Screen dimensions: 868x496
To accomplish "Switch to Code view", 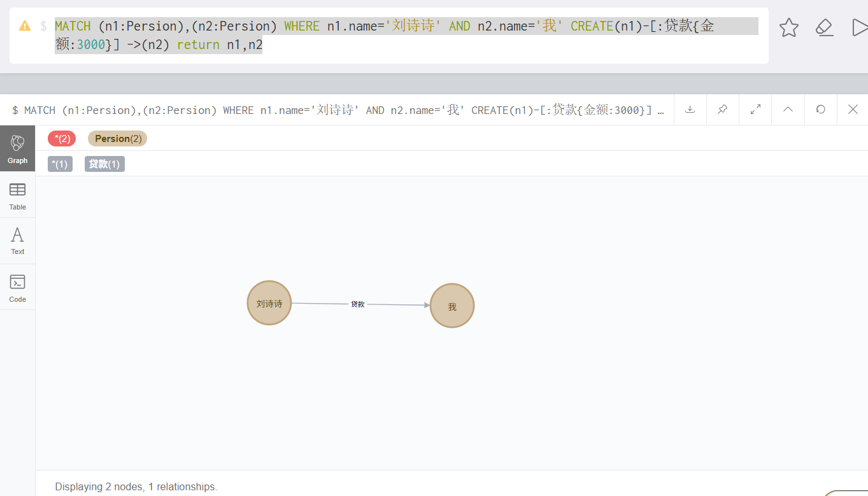I will [18, 288].
